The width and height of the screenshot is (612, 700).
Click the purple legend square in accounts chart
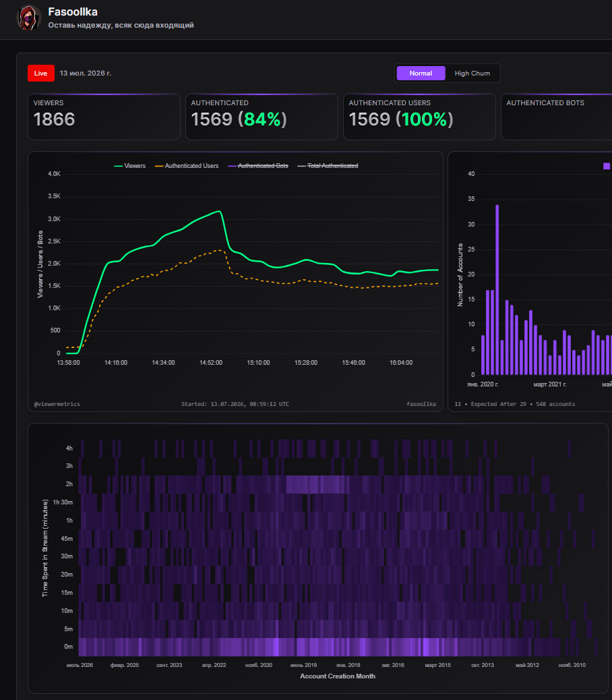[x=606, y=166]
